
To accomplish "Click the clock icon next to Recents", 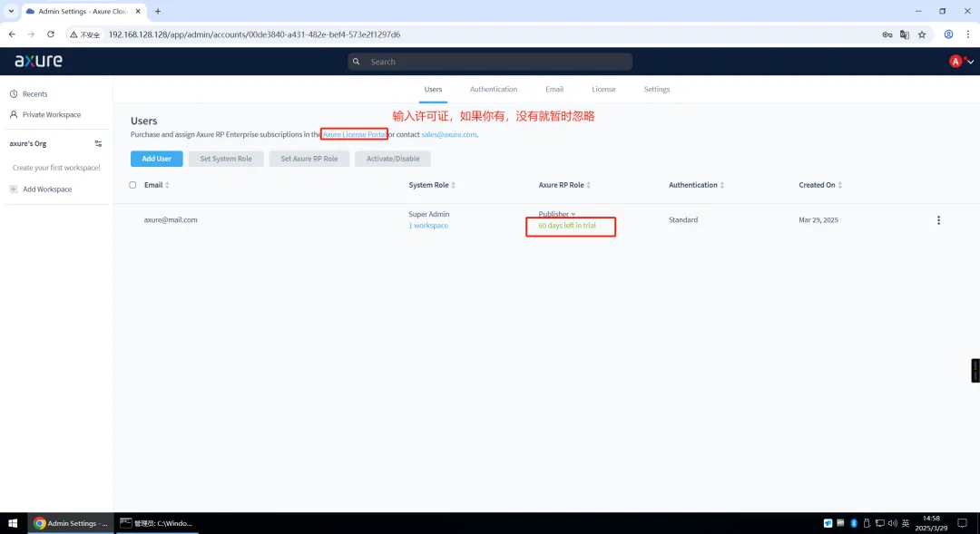I will coord(14,93).
